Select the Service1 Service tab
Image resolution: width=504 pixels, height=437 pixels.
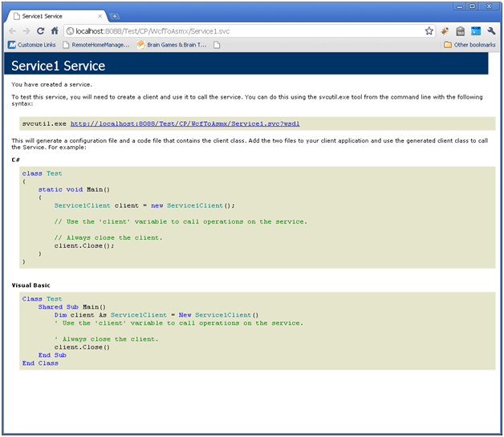(56, 16)
